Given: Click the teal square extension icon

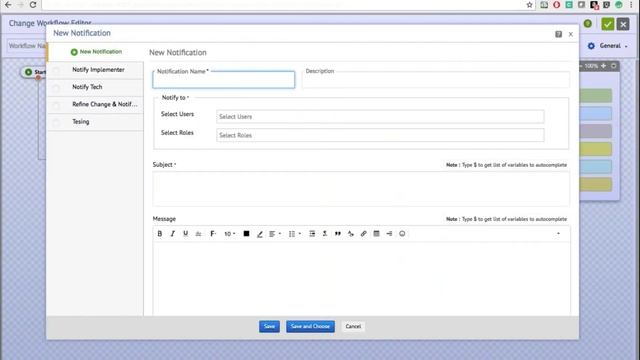Looking at the screenshot, I should pos(569,5).
